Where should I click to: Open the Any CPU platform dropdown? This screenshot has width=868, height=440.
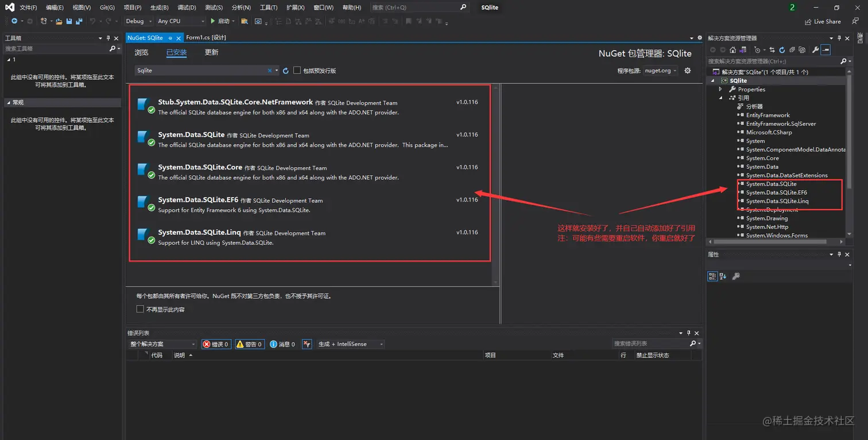(181, 21)
